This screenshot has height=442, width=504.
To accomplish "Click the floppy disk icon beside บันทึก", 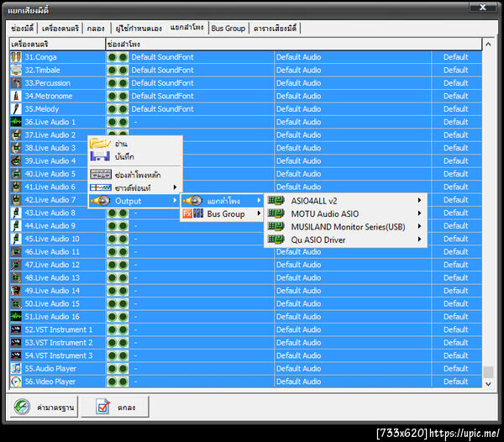I will click(x=100, y=156).
